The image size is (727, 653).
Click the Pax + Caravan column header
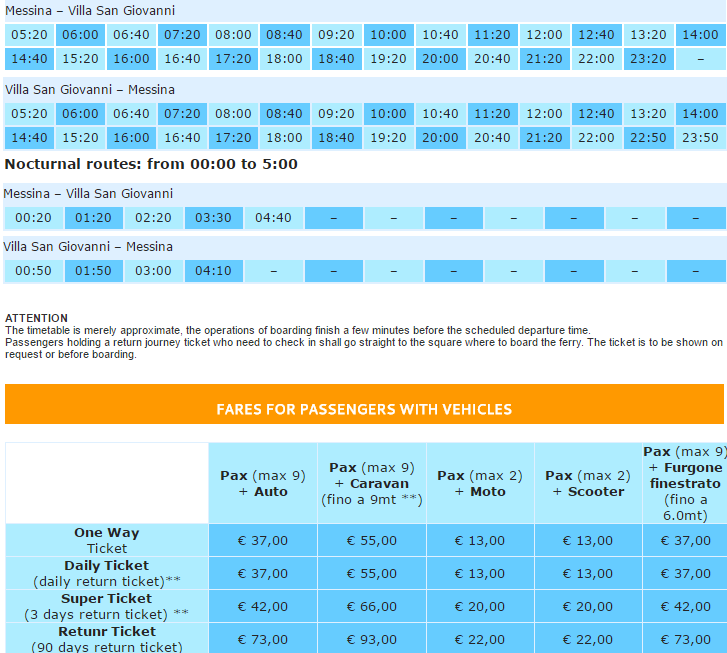click(x=371, y=483)
